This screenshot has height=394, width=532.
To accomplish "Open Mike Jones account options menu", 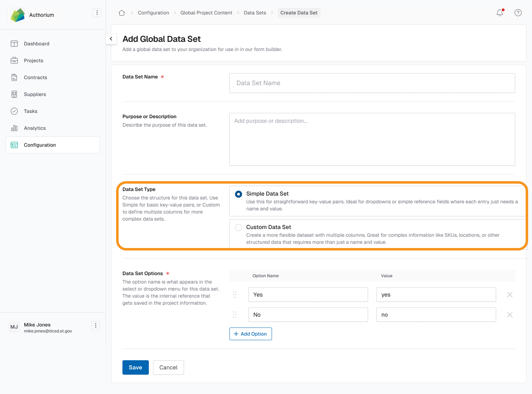I will point(95,325).
